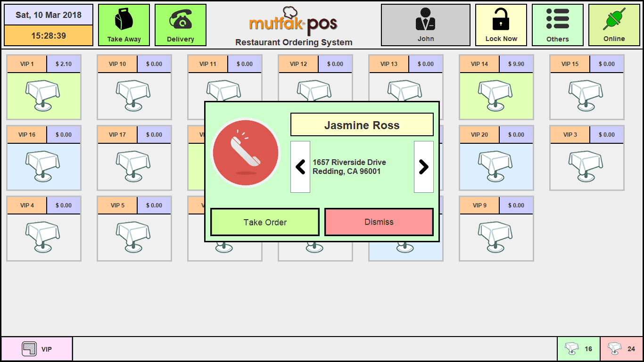This screenshot has height=362, width=644.
Task: Select the VIP 16 table
Action: pyautogui.click(x=43, y=158)
